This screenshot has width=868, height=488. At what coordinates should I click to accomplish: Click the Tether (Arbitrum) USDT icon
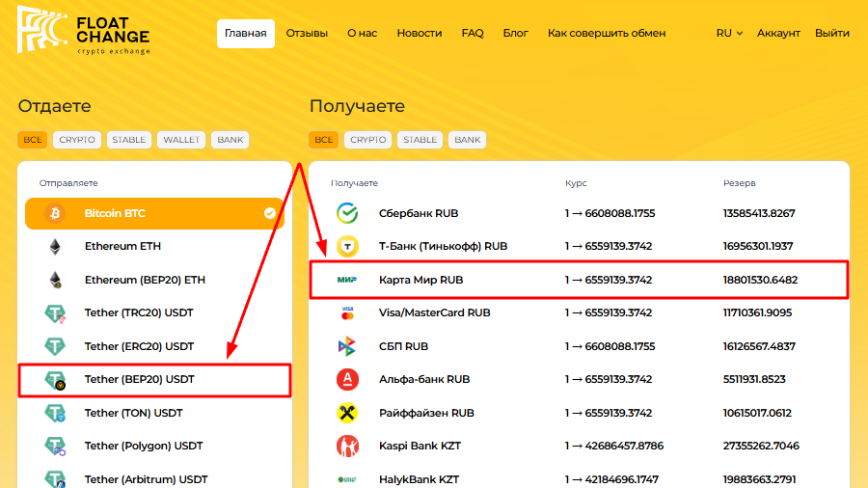pos(55,479)
